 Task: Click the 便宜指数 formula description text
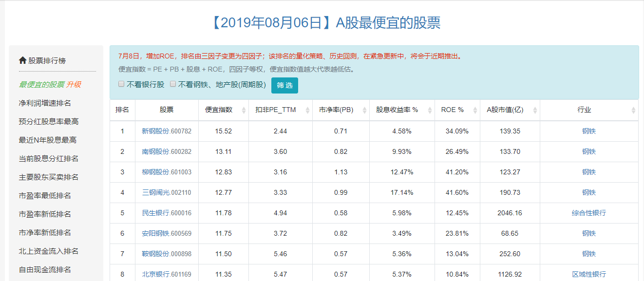236,69
